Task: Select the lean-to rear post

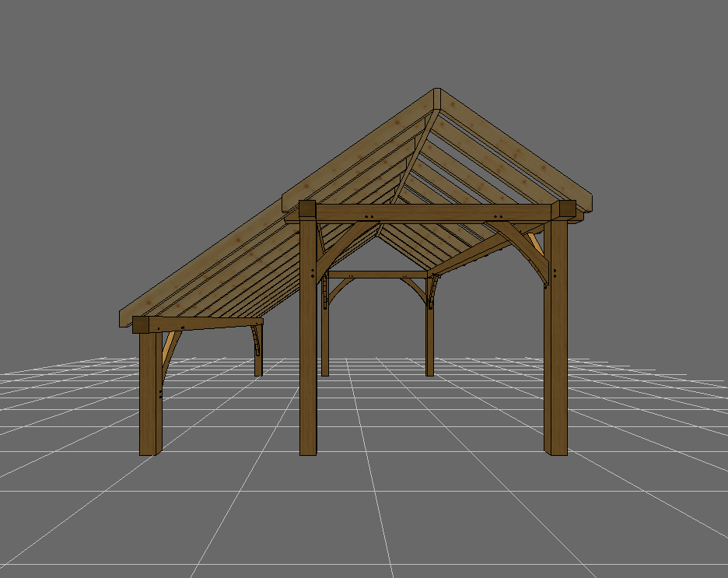Action: pyautogui.click(x=258, y=354)
